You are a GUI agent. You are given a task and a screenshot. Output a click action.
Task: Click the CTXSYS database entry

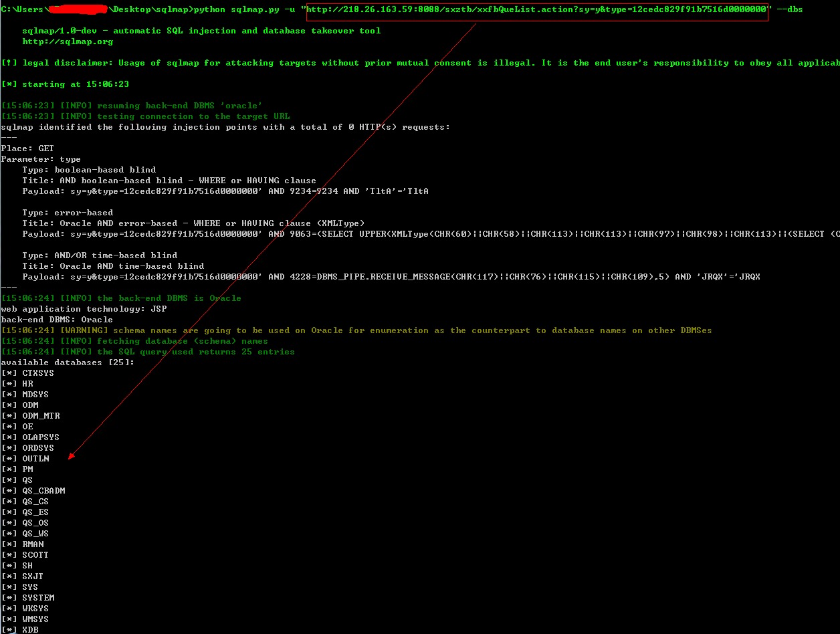point(27,373)
